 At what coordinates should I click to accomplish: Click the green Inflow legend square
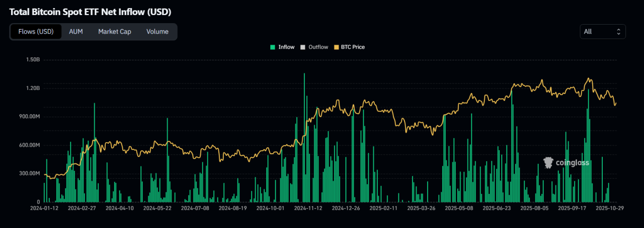[x=273, y=47]
